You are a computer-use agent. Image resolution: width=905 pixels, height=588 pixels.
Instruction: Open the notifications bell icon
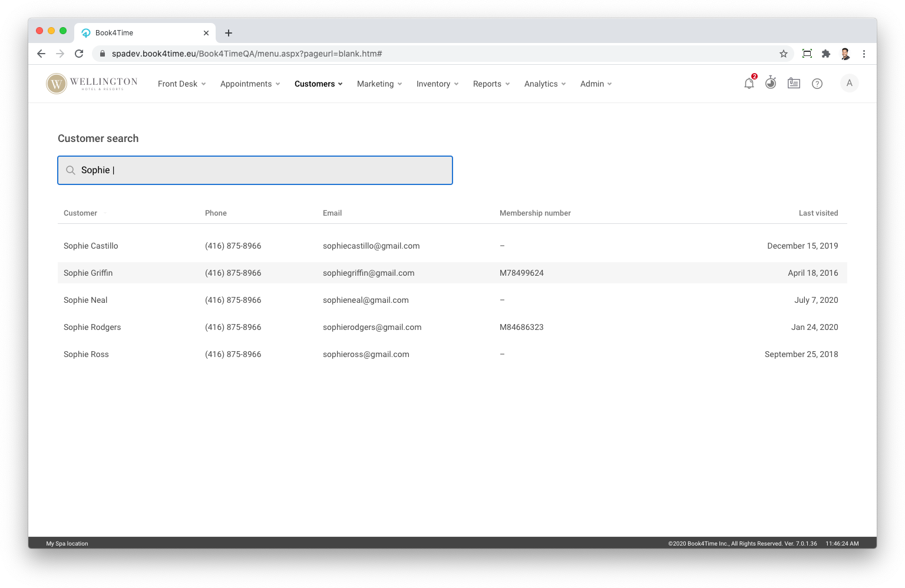click(x=749, y=84)
